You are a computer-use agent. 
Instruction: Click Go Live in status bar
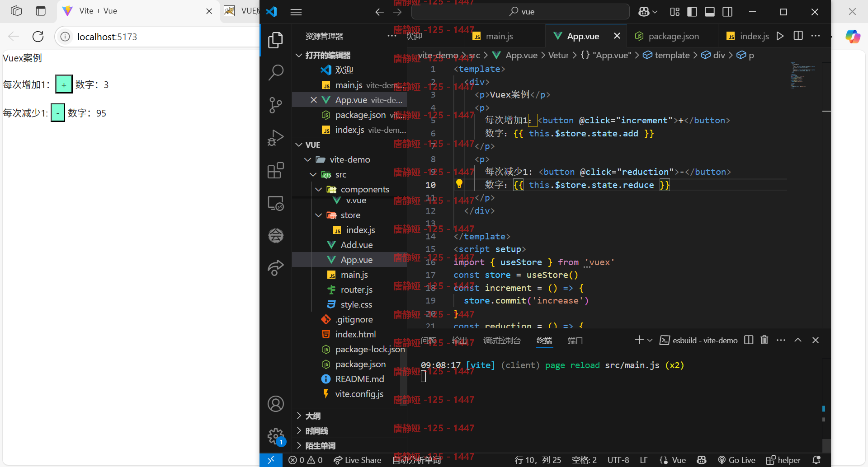pyautogui.click(x=736, y=460)
